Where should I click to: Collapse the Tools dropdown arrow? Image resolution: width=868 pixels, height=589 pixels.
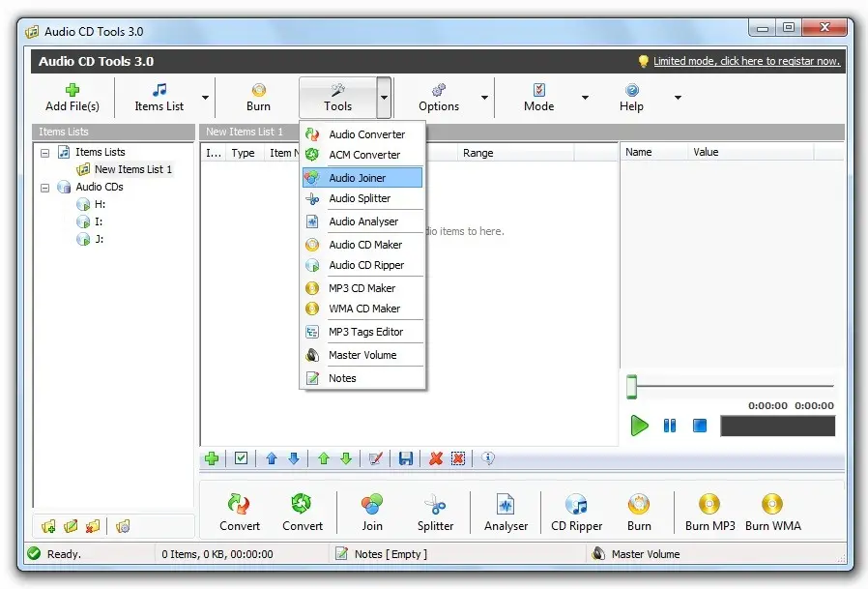coord(384,98)
